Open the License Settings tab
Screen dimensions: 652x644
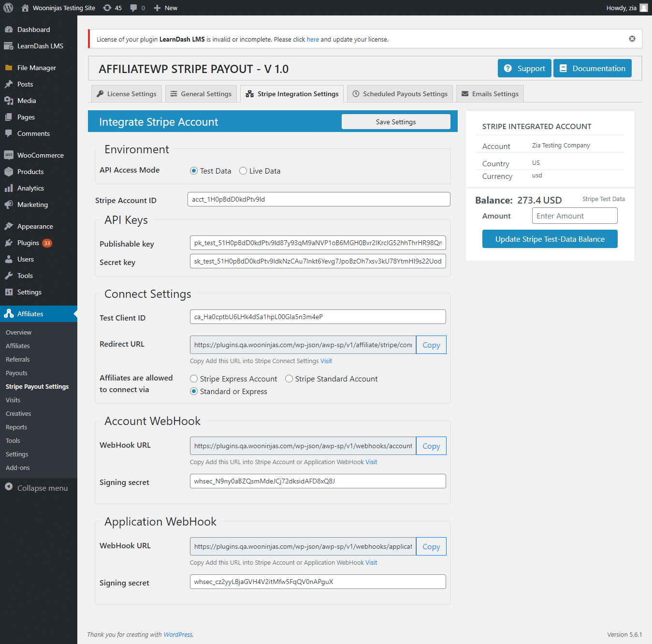(x=127, y=94)
